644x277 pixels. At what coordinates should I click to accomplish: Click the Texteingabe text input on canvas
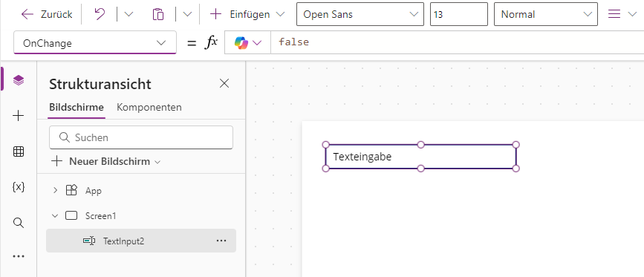point(420,157)
